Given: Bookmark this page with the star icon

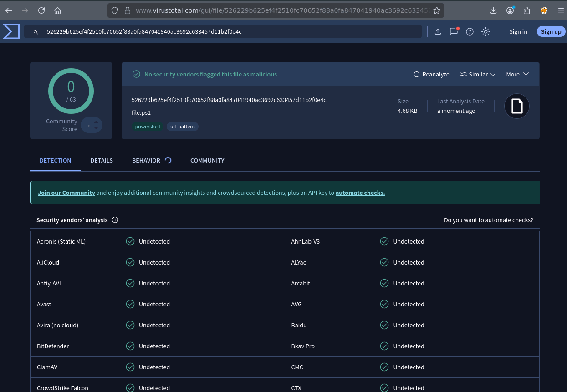Looking at the screenshot, I should tap(436, 10).
